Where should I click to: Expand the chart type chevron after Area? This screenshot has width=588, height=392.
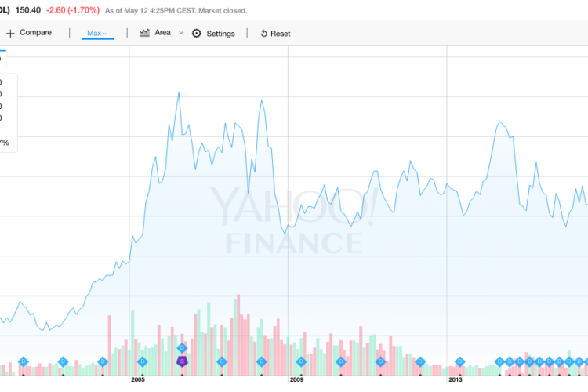pyautogui.click(x=181, y=33)
